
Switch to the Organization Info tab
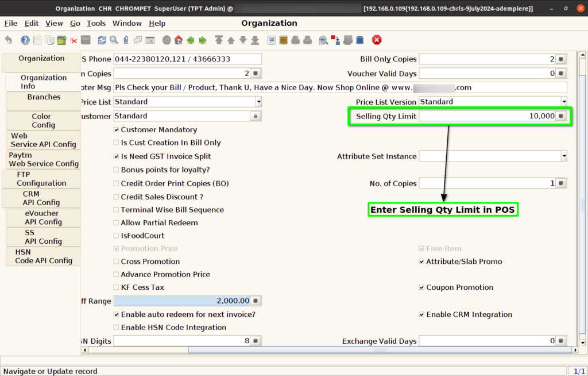tap(44, 82)
